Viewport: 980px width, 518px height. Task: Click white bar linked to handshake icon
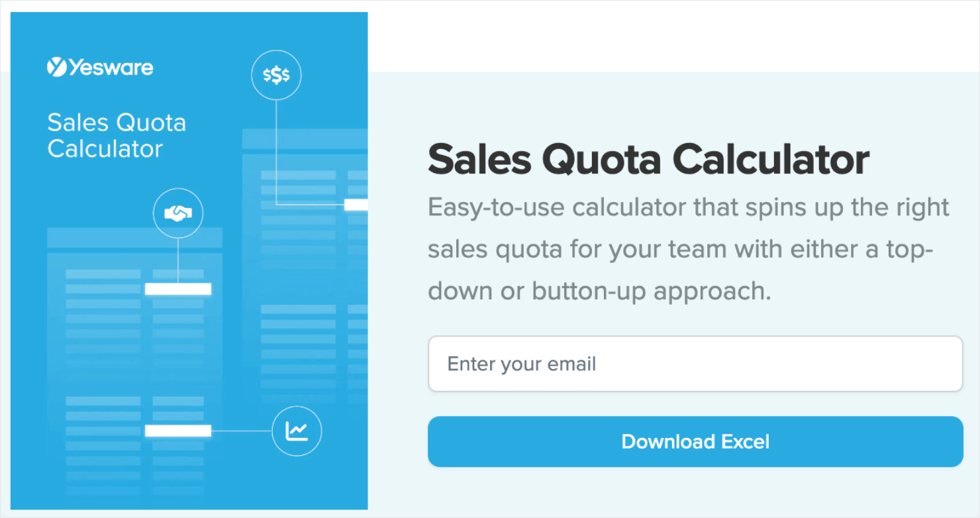click(177, 289)
